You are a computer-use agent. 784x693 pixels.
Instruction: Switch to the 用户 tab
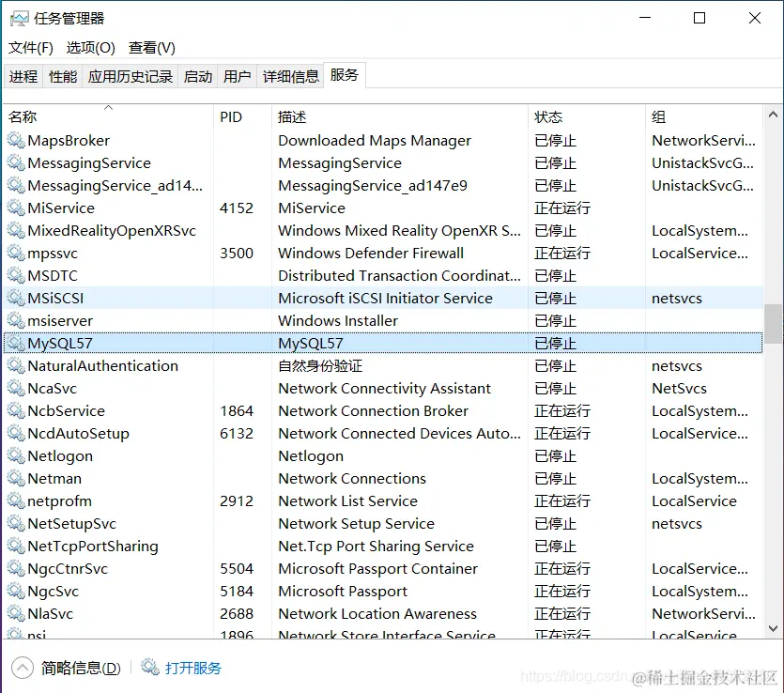click(x=237, y=76)
